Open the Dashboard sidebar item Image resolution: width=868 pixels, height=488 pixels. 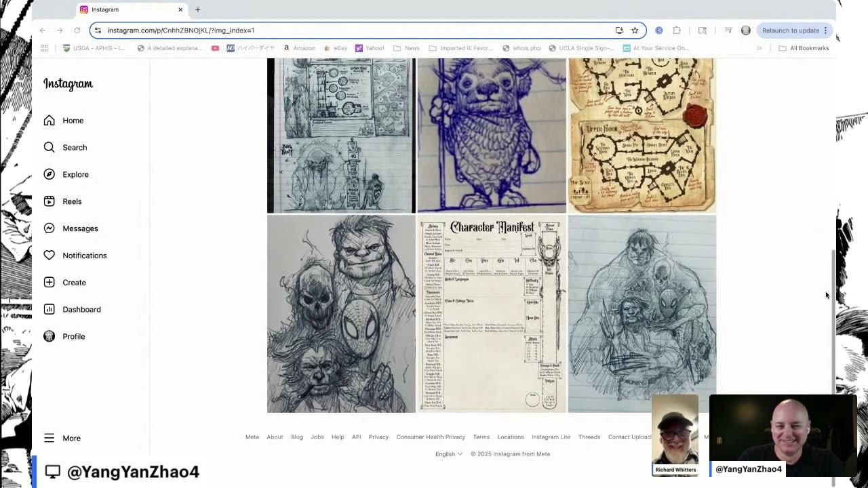[x=72, y=310]
